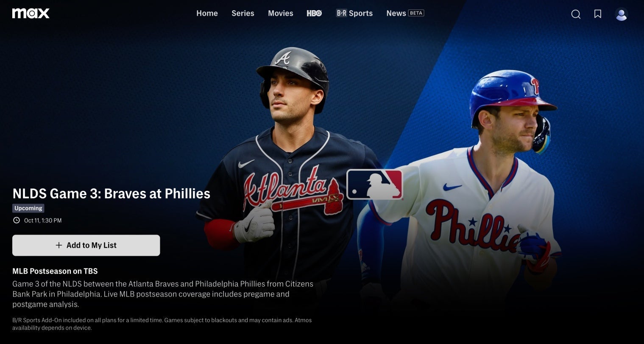
Task: Open the Movies section
Action: (281, 13)
